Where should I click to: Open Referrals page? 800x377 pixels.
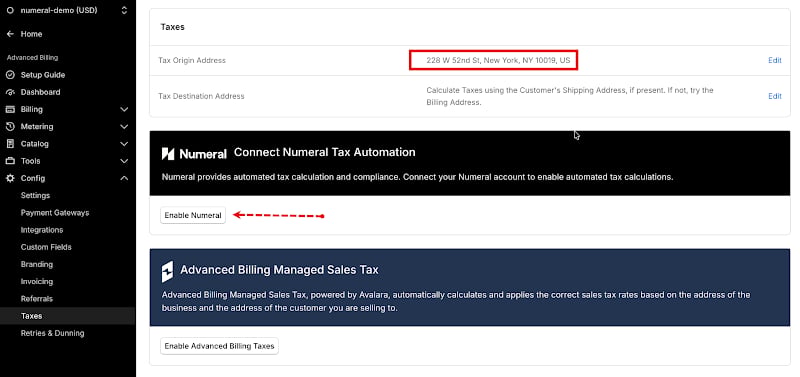37,299
